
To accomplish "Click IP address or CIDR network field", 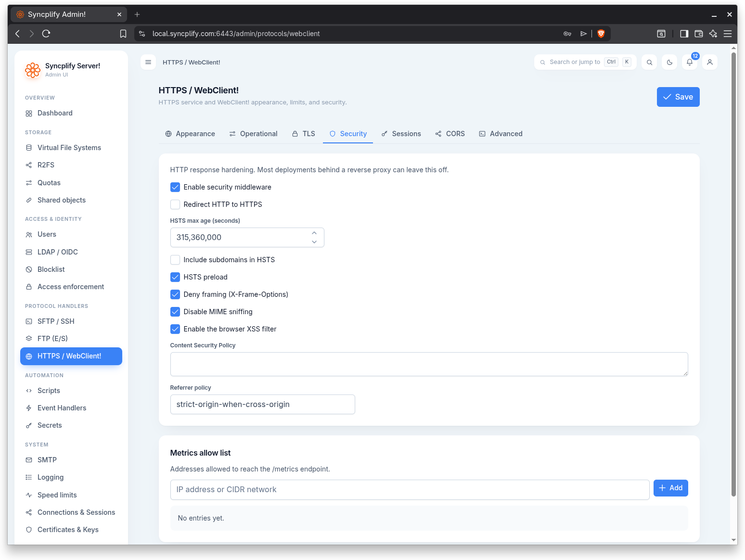I will pos(410,490).
